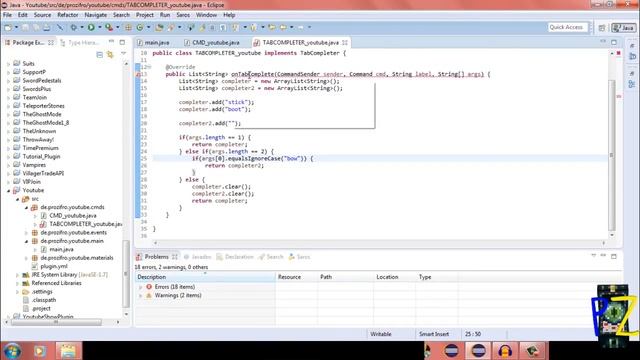Click the Open Perspective icon beside Java
Image resolution: width=640 pixels, height=360 pixels.
click(602, 27)
